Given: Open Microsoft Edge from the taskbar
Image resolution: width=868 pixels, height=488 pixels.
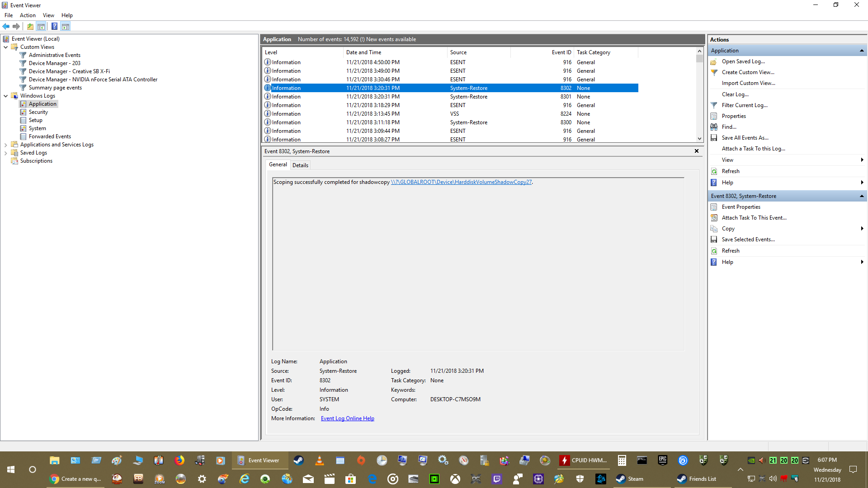Looking at the screenshot, I should pyautogui.click(x=372, y=479).
